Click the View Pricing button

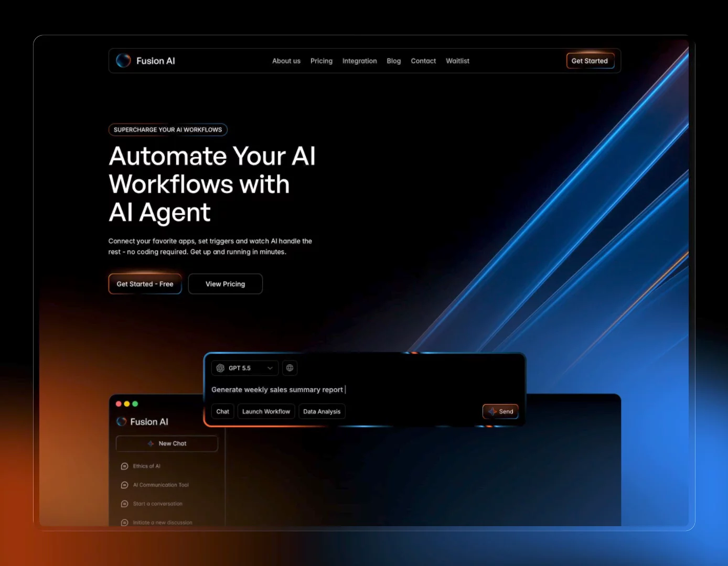point(226,284)
